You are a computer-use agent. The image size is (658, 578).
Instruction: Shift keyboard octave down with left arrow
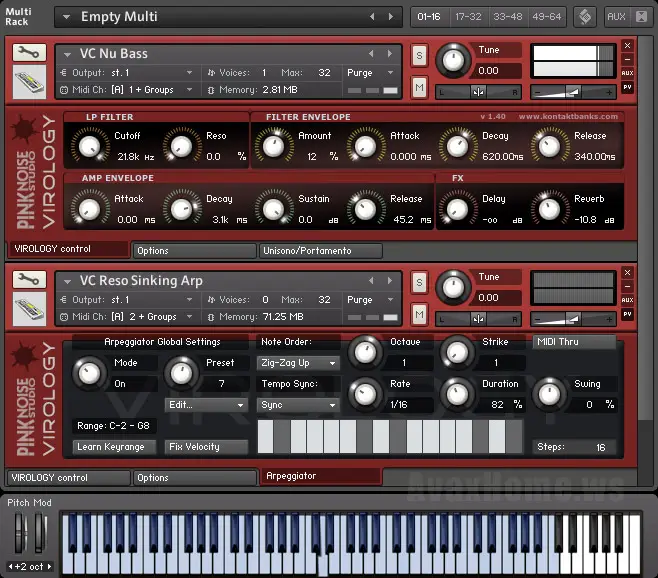[10, 567]
